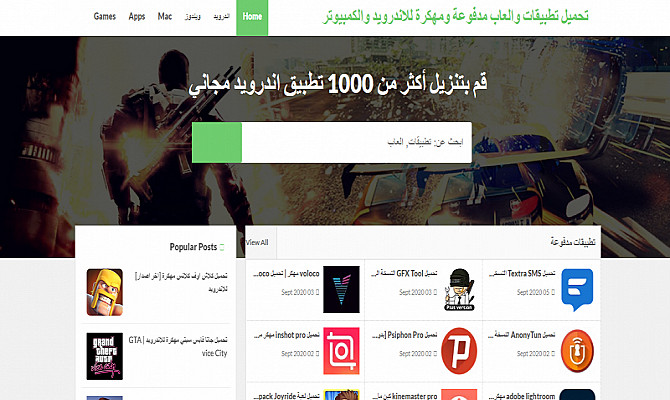Click the green icon beside Popular Posts
Viewport: 670px width, 400px height.
click(x=222, y=247)
